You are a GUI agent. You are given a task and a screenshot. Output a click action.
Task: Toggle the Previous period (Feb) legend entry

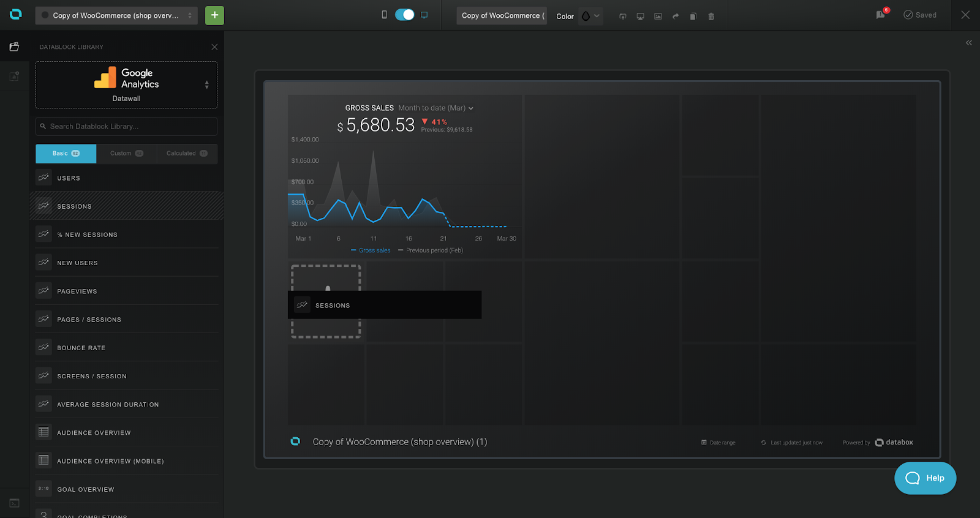431,250
